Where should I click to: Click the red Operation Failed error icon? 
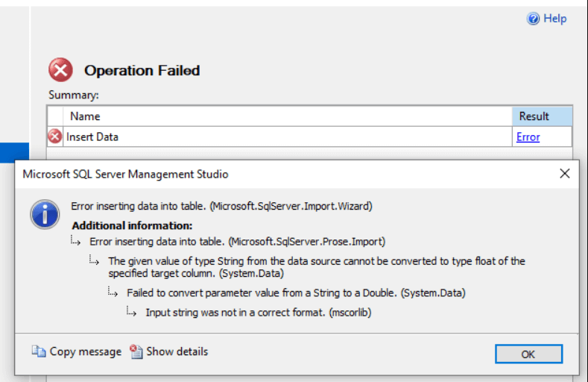(x=60, y=70)
